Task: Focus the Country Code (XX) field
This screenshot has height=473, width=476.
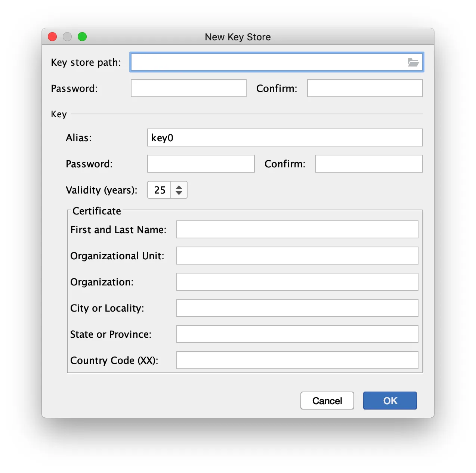Action: click(297, 360)
